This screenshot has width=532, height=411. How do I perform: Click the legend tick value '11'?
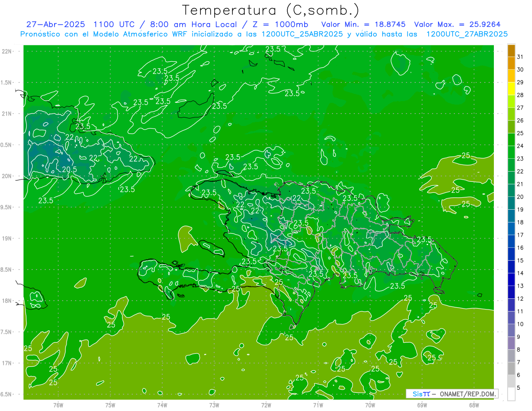[x=520, y=311]
